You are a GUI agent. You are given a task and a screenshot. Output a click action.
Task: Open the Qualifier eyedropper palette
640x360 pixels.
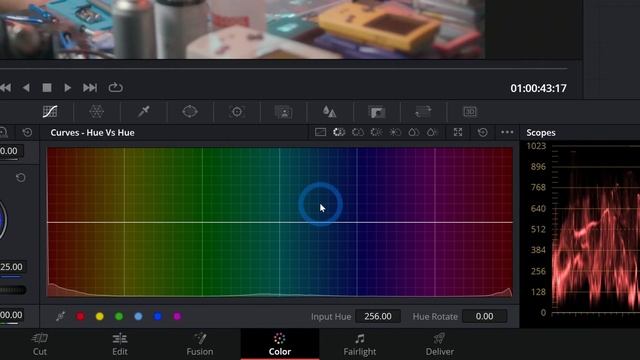[x=143, y=111]
